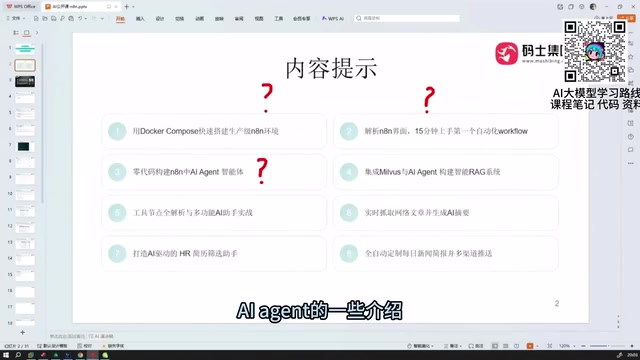
Task: Select the 工具 ribbon tab
Action: (x=278, y=19)
